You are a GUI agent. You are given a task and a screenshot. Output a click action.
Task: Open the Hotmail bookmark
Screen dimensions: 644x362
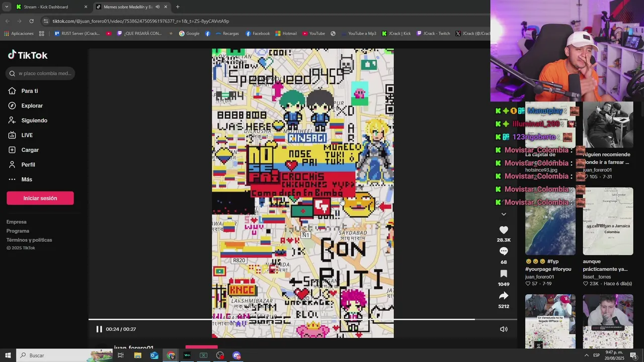286,34
